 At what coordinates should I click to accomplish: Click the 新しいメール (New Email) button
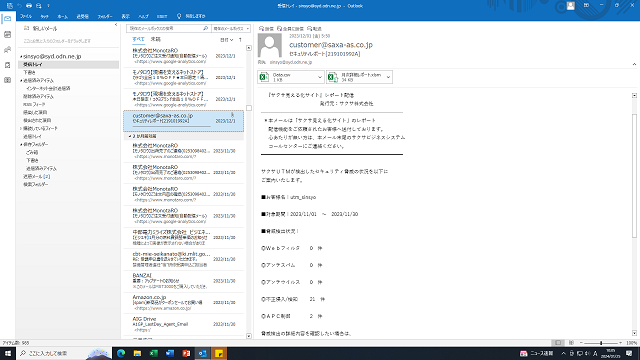point(41,29)
